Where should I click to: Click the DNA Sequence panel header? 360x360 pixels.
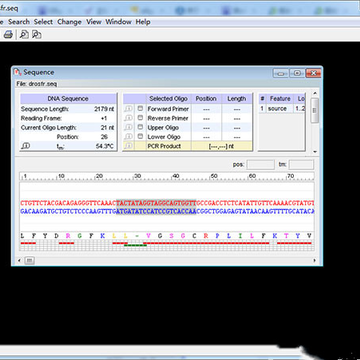coord(68,99)
